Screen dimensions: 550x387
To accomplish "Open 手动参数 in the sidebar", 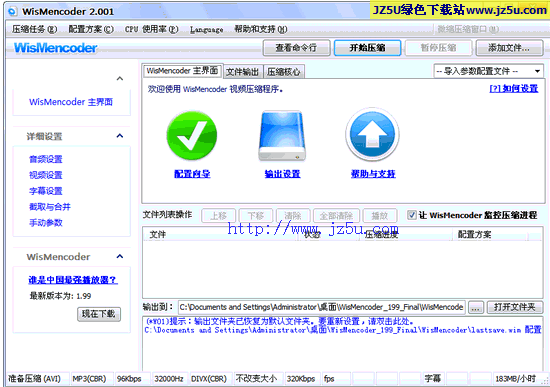I will pos(46,222).
